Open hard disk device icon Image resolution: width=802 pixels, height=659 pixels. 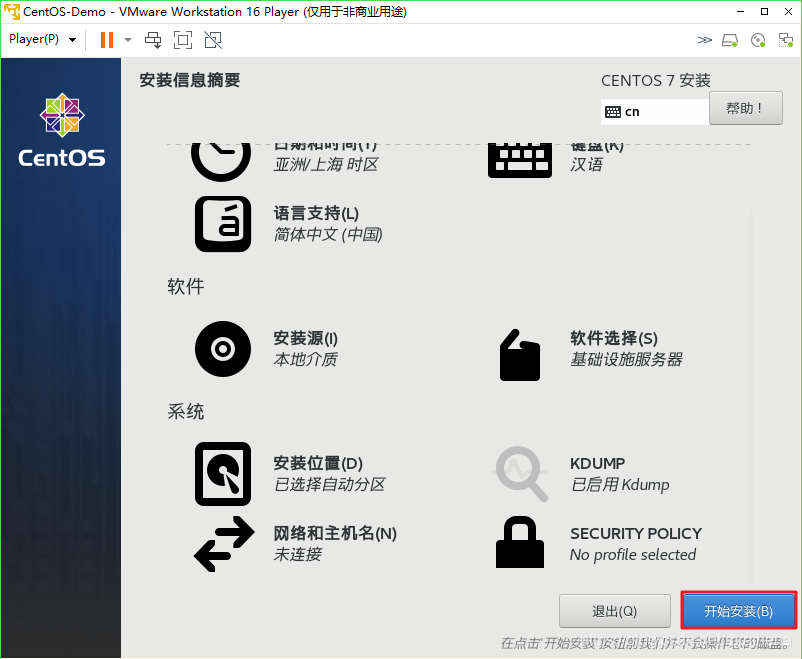730,40
